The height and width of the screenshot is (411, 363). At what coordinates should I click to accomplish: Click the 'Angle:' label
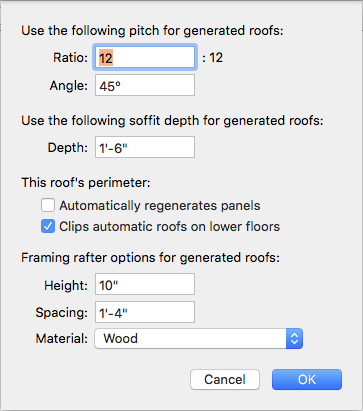pyautogui.click(x=69, y=86)
